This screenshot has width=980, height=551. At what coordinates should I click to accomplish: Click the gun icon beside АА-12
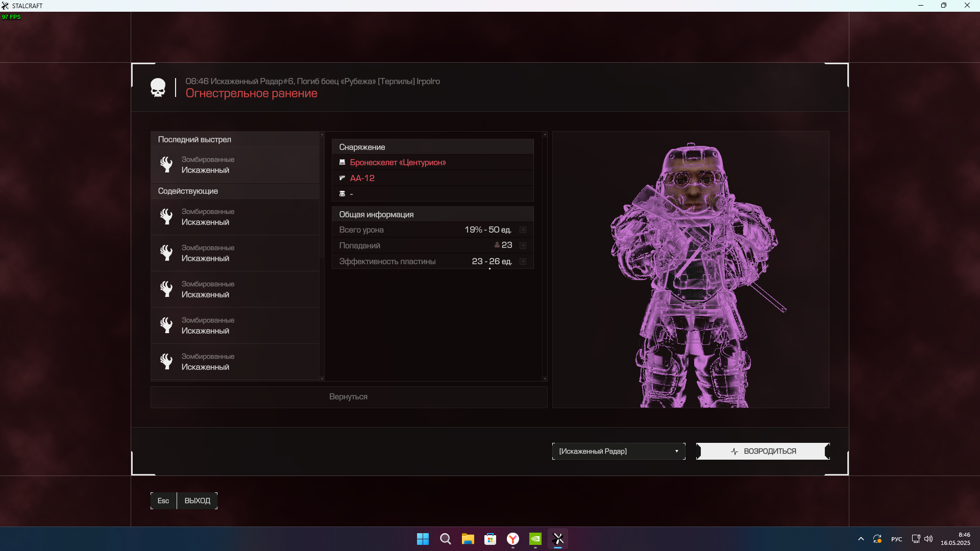342,178
